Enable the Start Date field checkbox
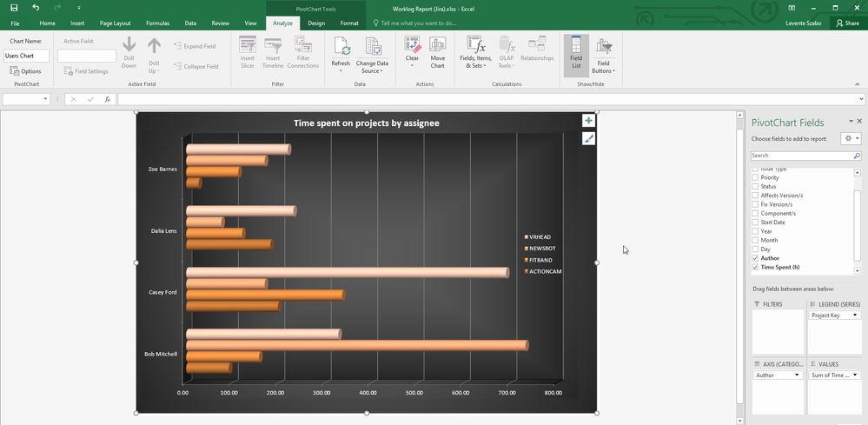This screenshot has width=868, height=425. 755,222
